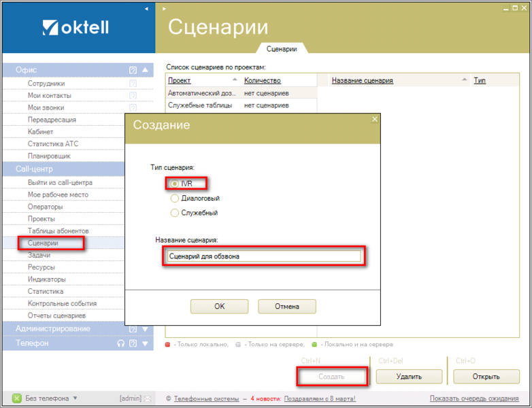Click the 4 новости label
The image size is (532, 408).
(x=266, y=398)
